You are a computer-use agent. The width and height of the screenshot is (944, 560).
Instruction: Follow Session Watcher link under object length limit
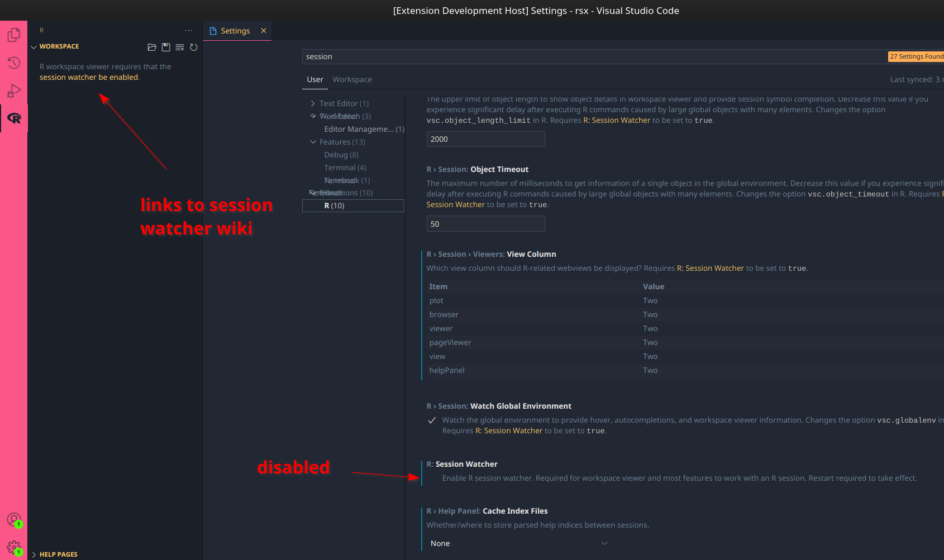pyautogui.click(x=617, y=120)
